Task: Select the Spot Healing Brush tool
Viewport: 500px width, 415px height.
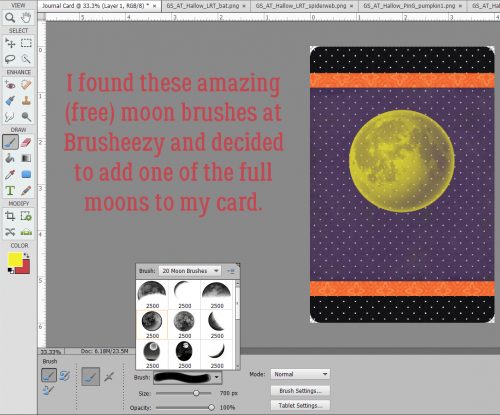Action: 26,85
